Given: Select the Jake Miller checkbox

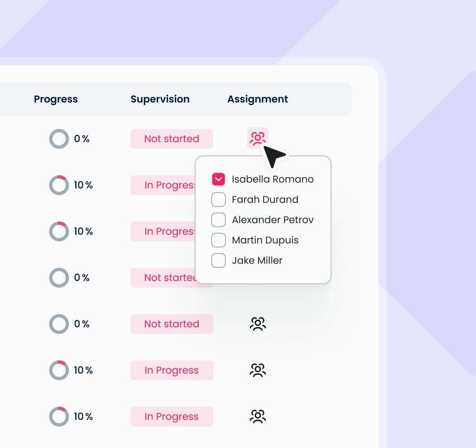Looking at the screenshot, I should click(218, 260).
